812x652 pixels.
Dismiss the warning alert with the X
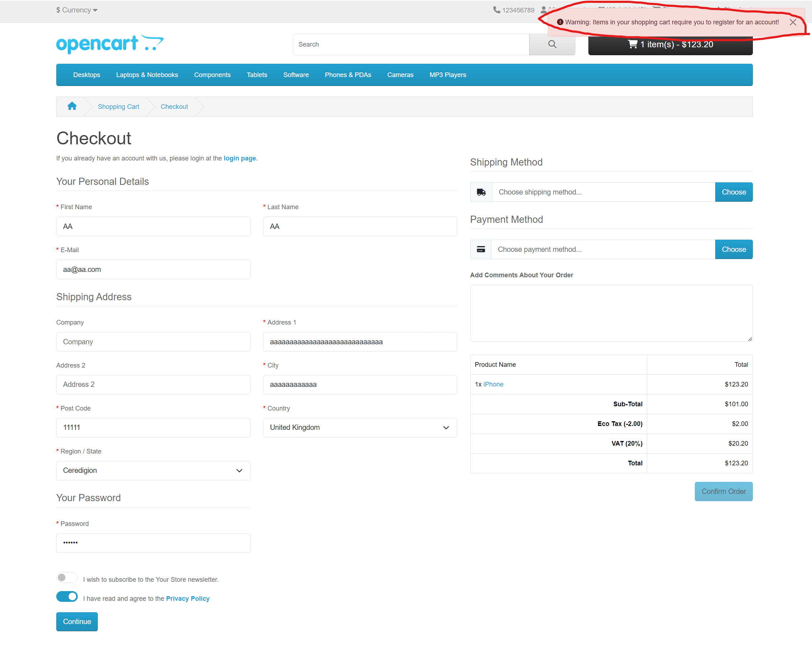pos(792,22)
